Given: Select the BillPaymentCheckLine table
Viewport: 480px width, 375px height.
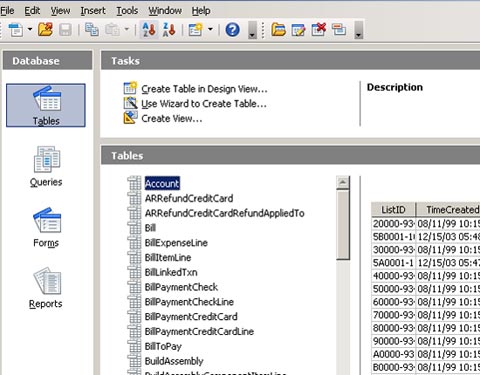Looking at the screenshot, I should click(x=189, y=302).
